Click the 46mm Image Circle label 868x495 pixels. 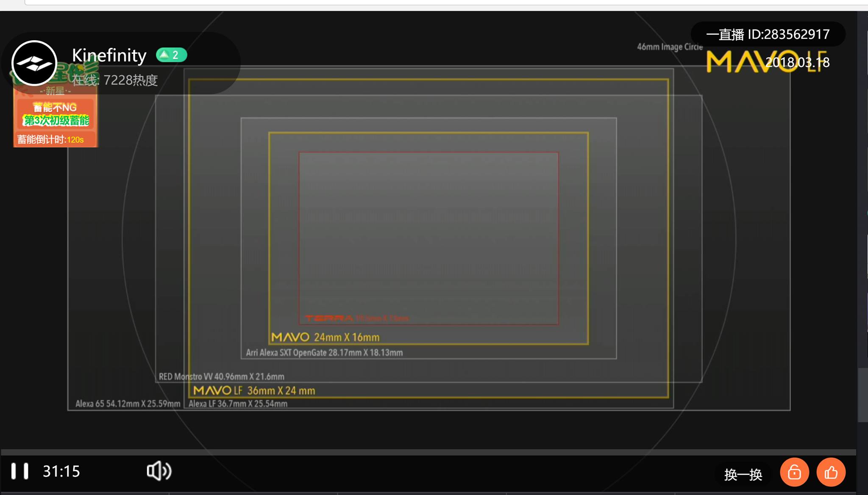click(670, 47)
